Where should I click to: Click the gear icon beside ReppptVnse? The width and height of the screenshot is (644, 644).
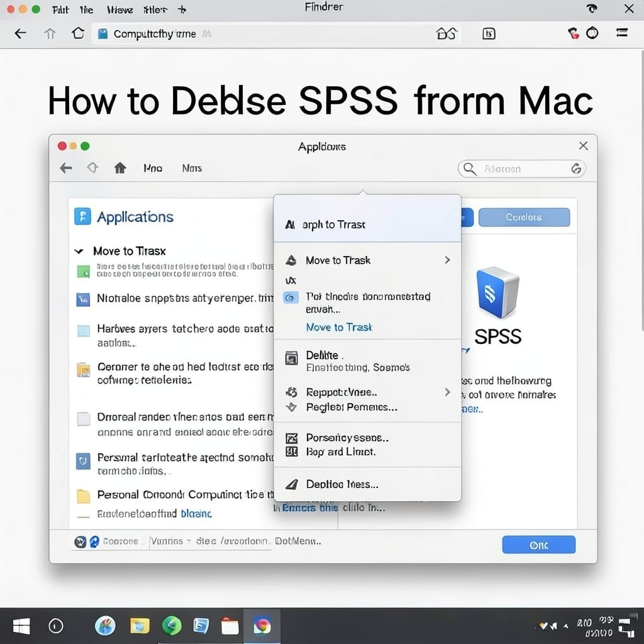291,392
